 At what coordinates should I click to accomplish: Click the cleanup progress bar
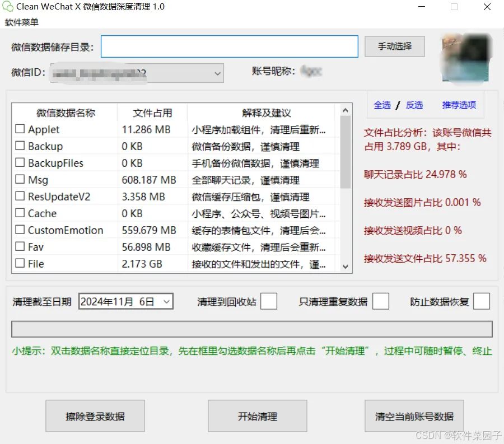251,329
